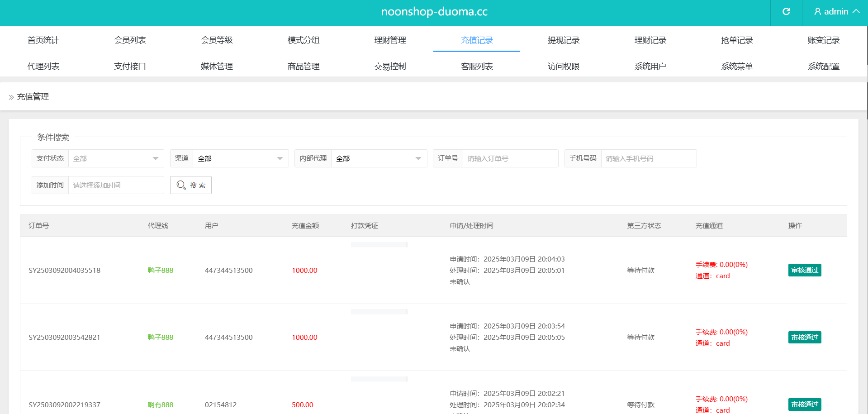Screen dimensions: 868x414
Task: Go to 会员列表 page
Action: [130, 40]
